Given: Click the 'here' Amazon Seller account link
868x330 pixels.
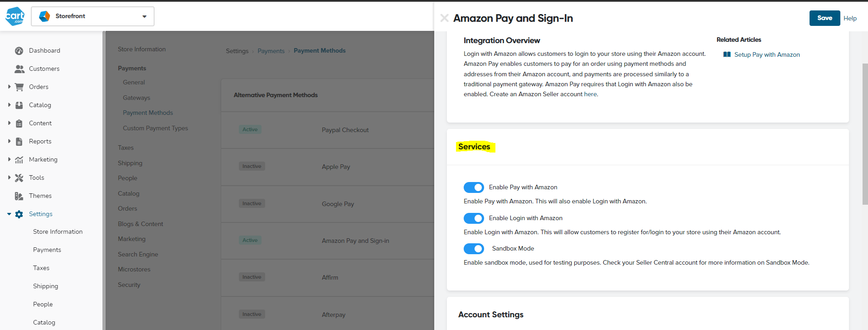Looking at the screenshot, I should [x=590, y=94].
